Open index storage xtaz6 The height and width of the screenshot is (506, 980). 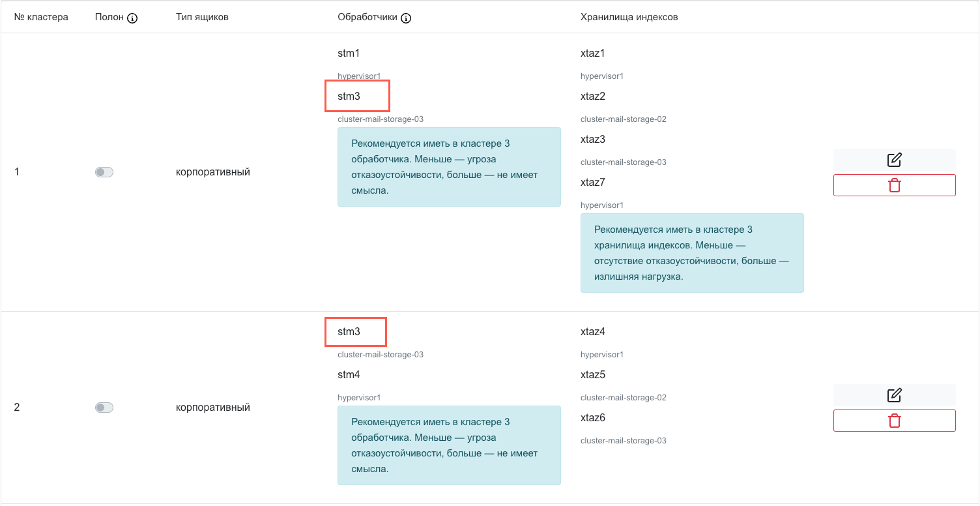point(592,418)
